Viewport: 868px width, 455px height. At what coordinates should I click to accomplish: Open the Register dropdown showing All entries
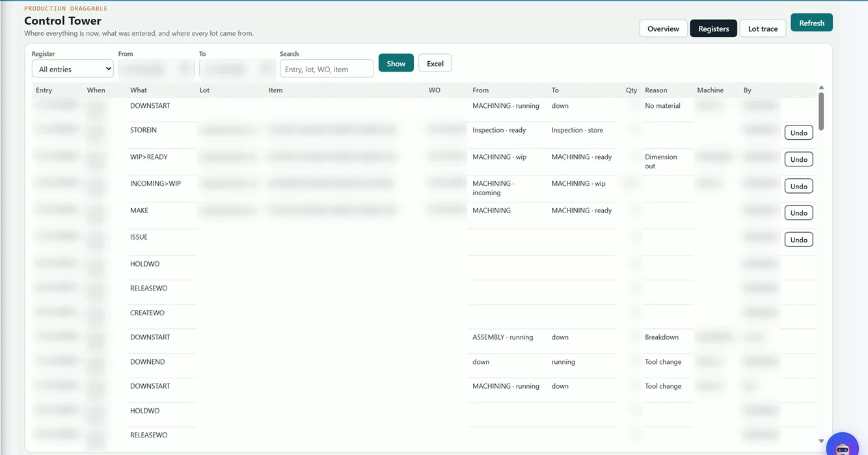click(73, 69)
